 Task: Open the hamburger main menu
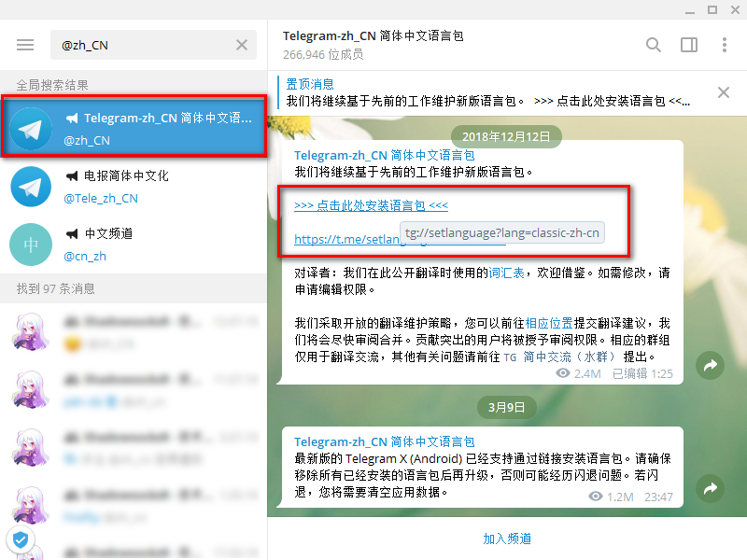tap(25, 45)
